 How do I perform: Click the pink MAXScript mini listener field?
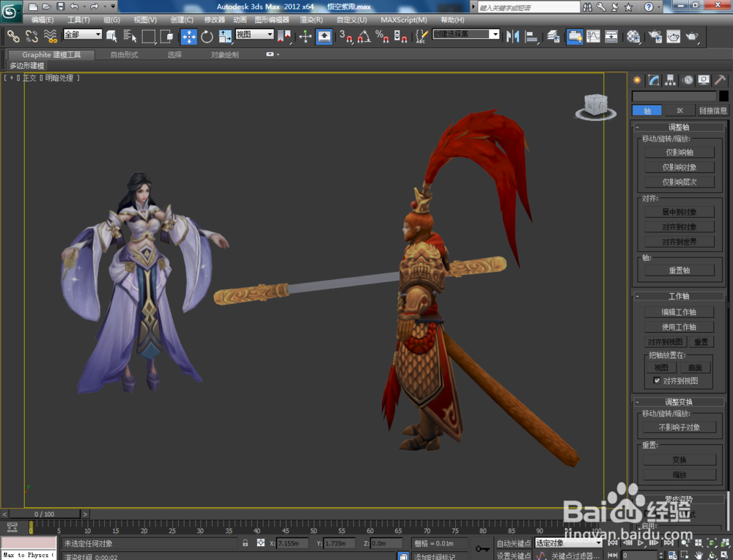29,542
